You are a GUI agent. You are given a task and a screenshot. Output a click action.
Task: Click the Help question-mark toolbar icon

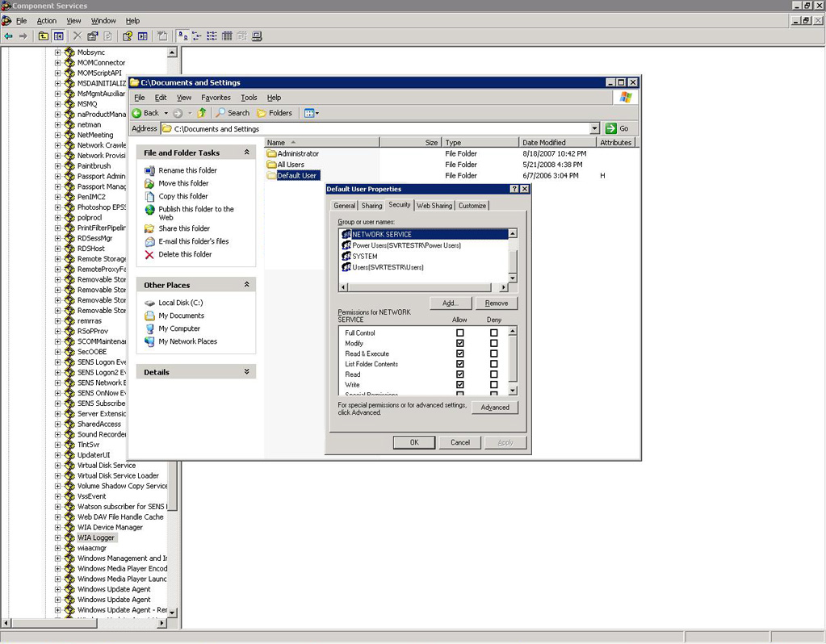coord(128,36)
